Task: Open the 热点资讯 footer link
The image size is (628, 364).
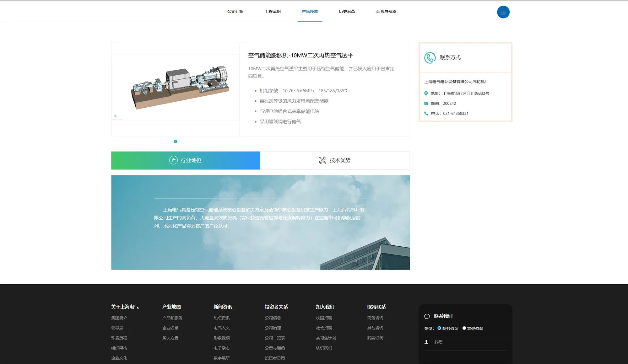Action: pos(222,318)
